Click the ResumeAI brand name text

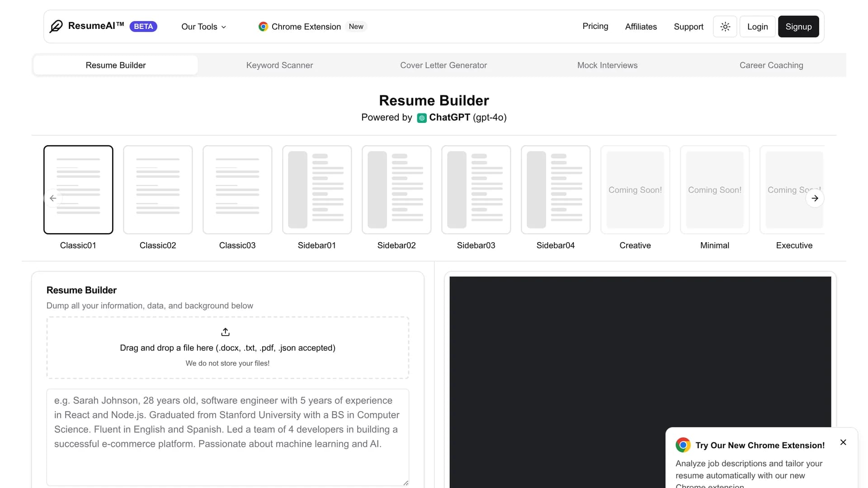[x=96, y=26]
